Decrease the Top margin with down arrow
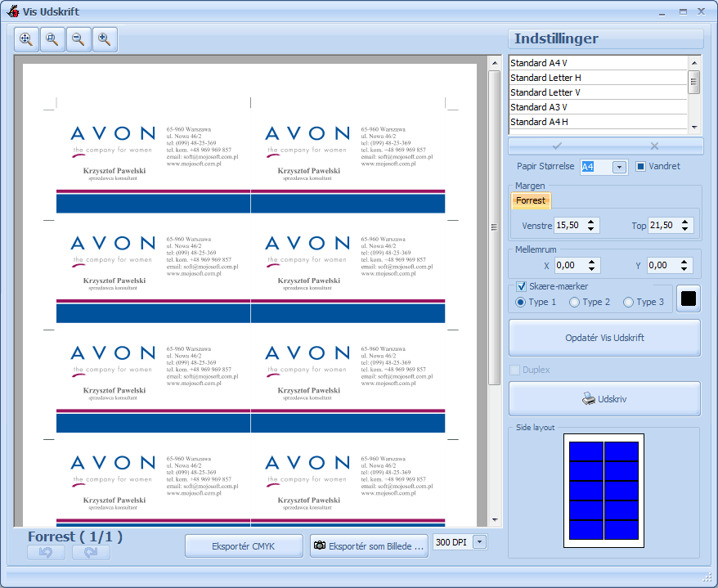Viewport: 718px width, 588px height. pos(685,228)
